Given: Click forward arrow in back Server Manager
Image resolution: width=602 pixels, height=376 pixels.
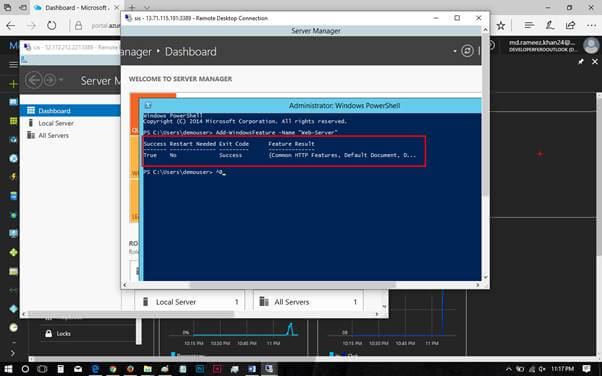Looking at the screenshot, I should pos(50,80).
